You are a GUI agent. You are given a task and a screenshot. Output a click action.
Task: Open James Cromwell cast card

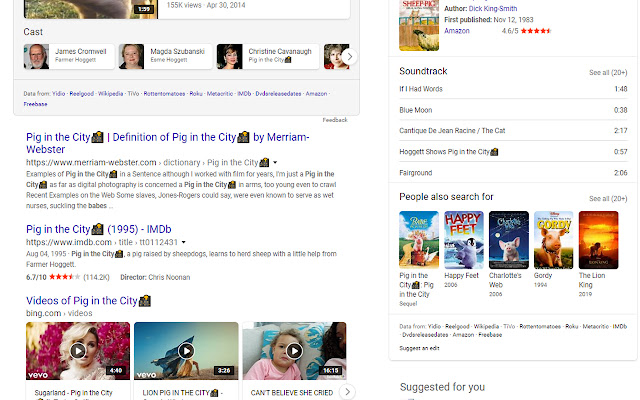[x=69, y=56]
